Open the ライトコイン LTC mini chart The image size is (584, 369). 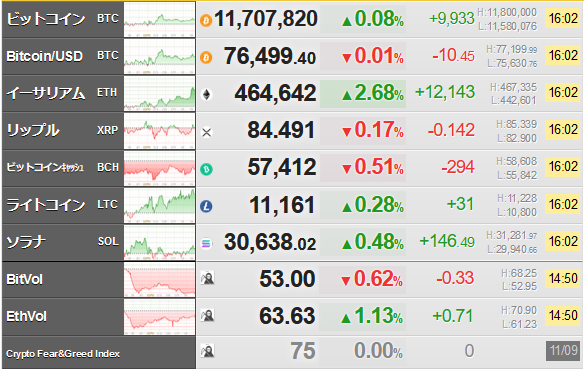coord(159,205)
